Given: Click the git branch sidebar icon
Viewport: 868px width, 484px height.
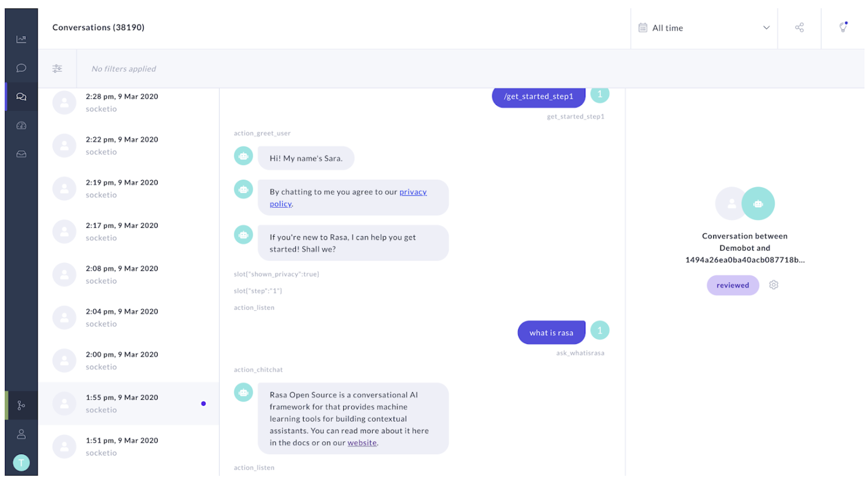Looking at the screenshot, I should 21,406.
